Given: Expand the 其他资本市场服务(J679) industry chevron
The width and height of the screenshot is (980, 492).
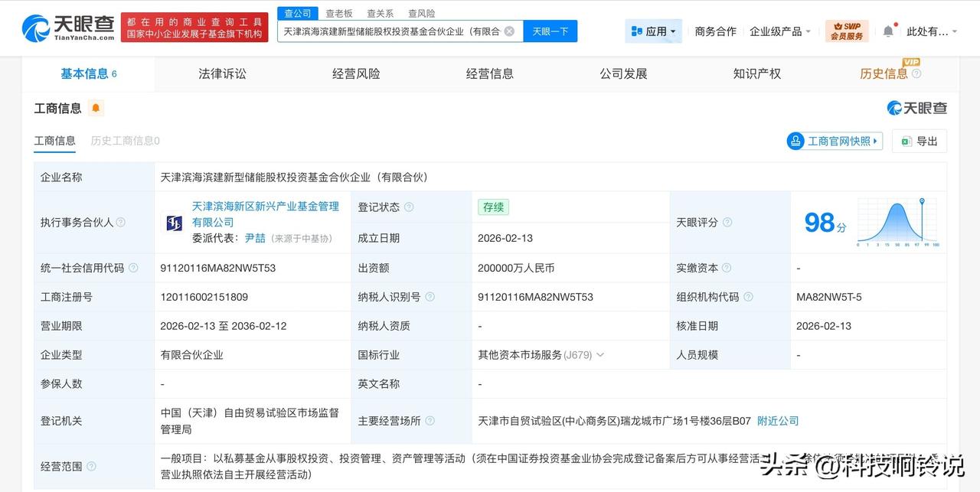Looking at the screenshot, I should click(x=602, y=354).
